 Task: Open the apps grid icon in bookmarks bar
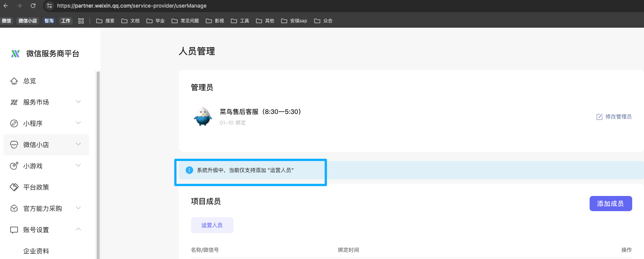coord(81,21)
